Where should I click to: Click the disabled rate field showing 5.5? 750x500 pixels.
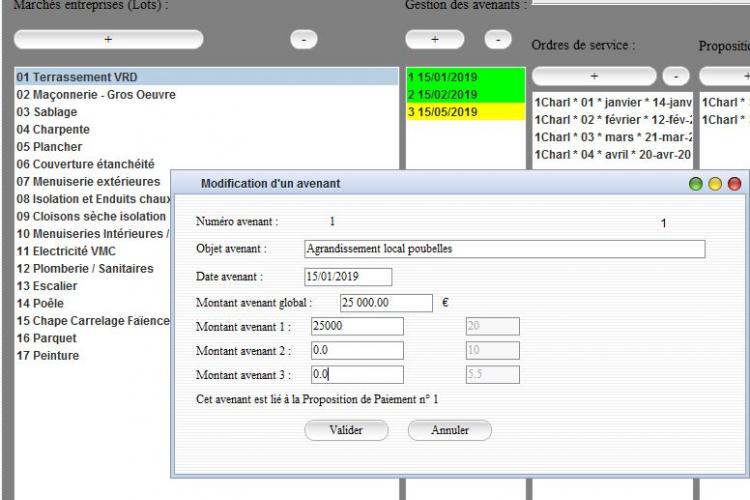click(x=493, y=375)
